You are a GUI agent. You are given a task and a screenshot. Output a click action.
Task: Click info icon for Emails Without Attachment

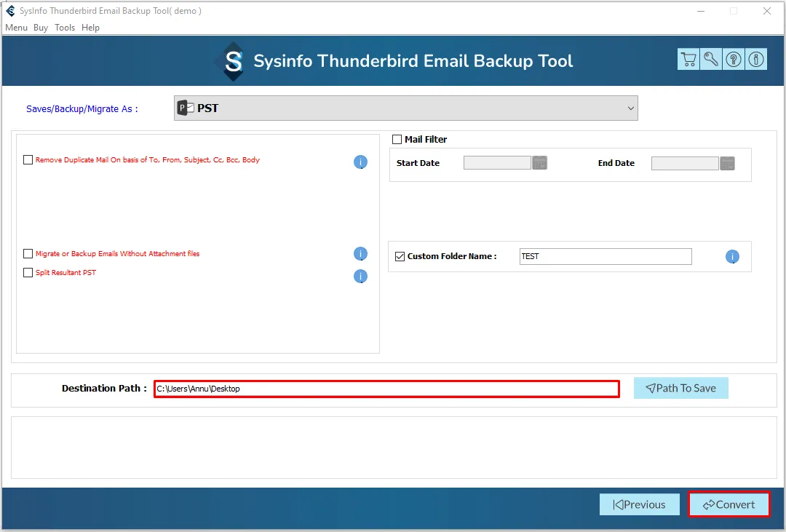(360, 254)
